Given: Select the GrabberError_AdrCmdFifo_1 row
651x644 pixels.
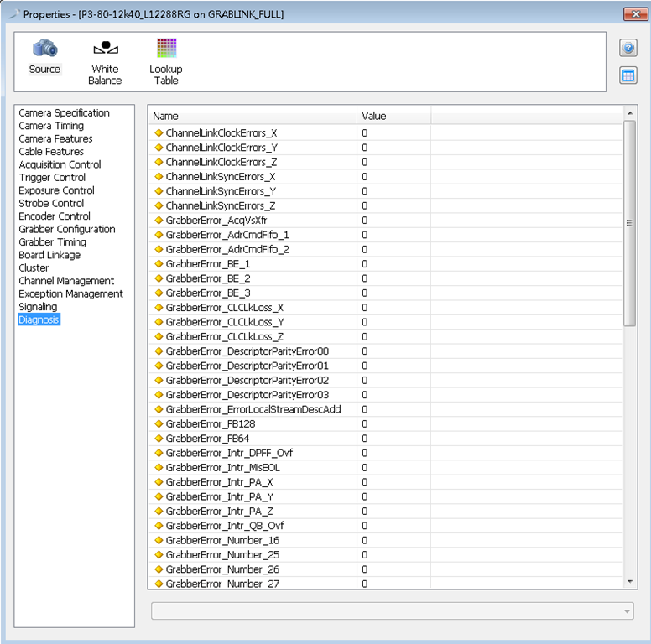Looking at the screenshot, I should (x=386, y=235).
